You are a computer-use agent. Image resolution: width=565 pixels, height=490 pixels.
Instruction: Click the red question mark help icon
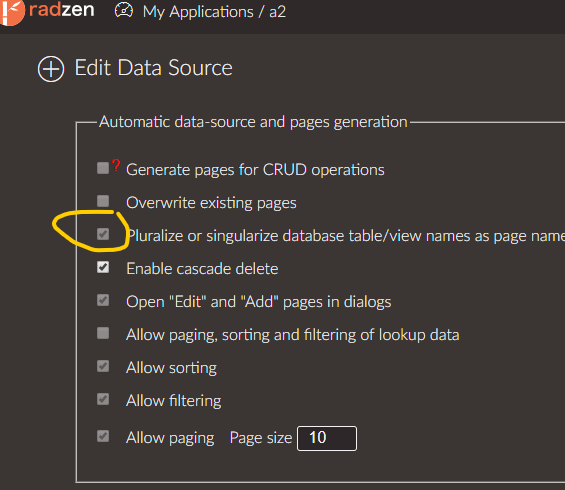pyautogui.click(x=116, y=165)
